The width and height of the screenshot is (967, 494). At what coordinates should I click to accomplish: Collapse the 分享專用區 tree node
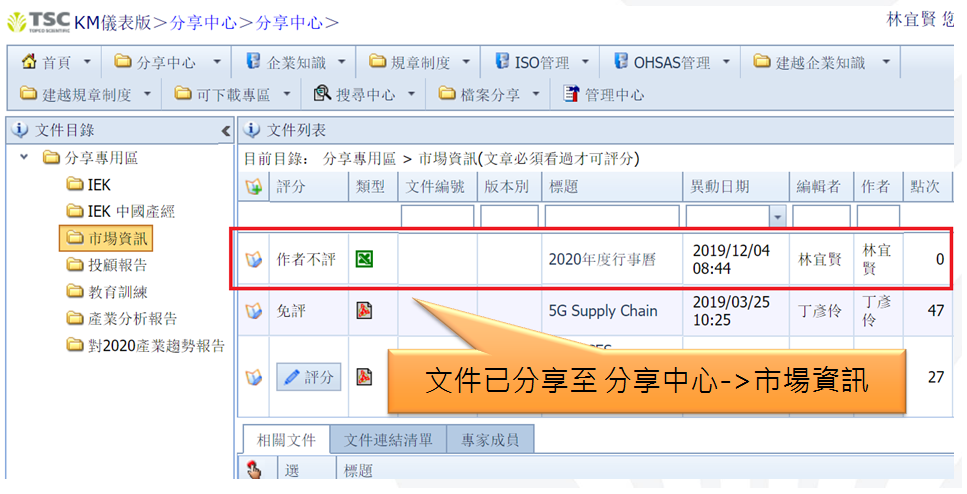click(24, 158)
